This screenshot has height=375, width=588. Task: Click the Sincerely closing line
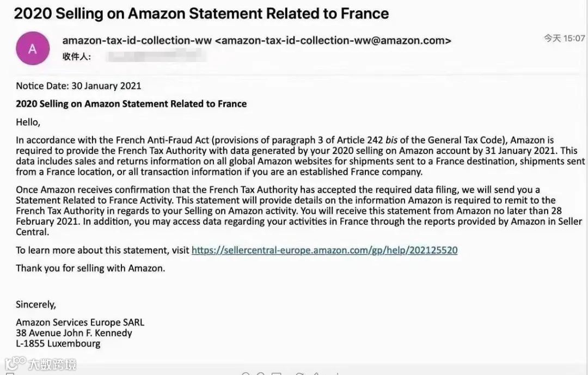tap(36, 304)
